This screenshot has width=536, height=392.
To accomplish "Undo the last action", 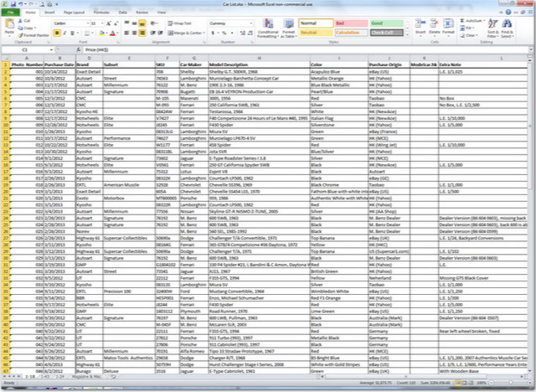I will click(21, 4).
